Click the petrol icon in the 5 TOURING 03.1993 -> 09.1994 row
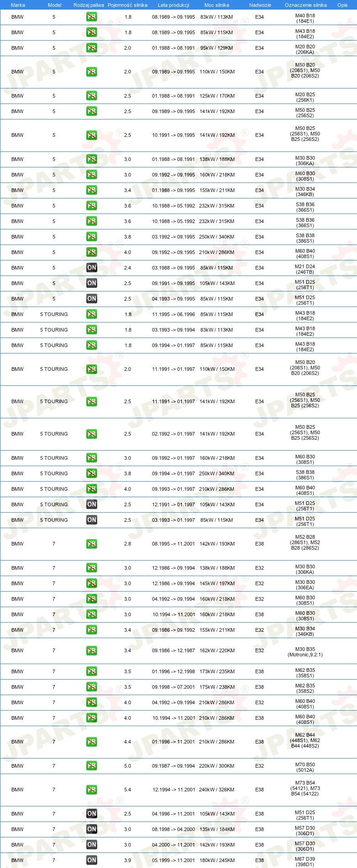357x868 pixels. [92, 330]
